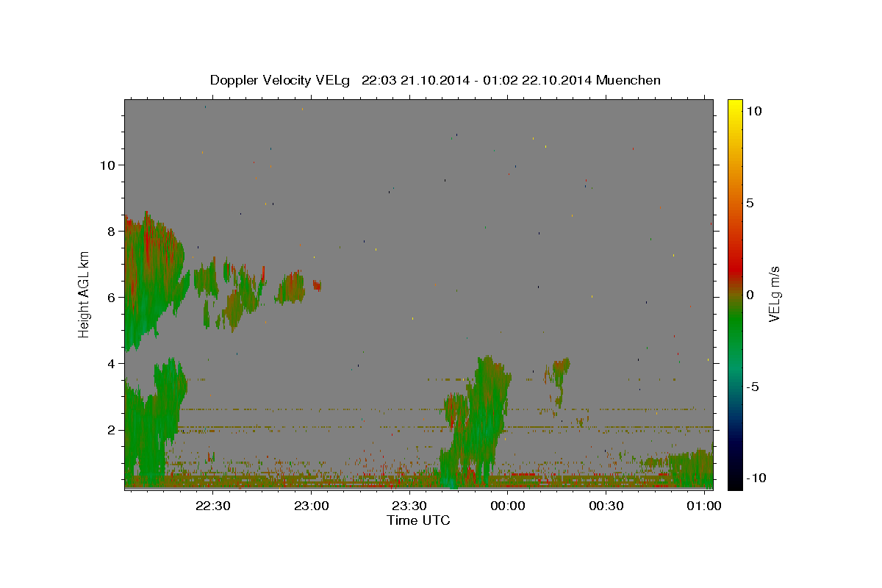Click the colorbar value 0 label
This screenshot has height=588, width=882.
pyautogui.click(x=750, y=295)
